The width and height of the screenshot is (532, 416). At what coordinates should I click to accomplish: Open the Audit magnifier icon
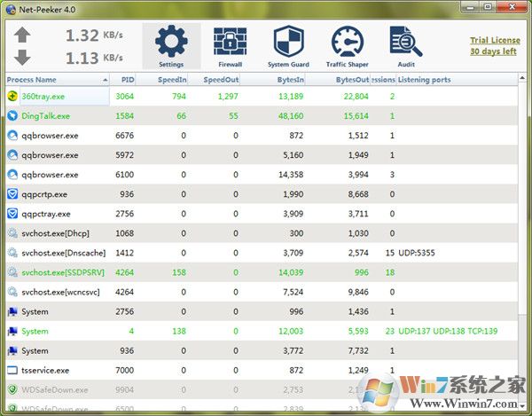click(x=404, y=43)
